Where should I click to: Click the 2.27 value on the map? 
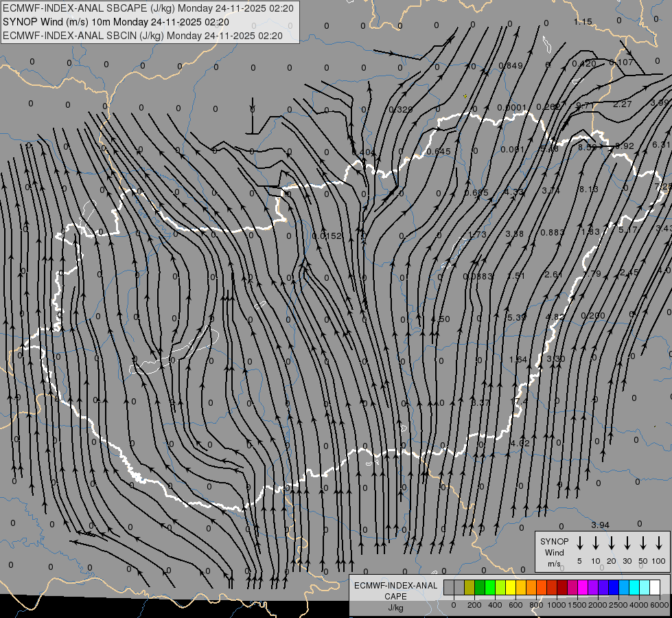click(x=623, y=104)
